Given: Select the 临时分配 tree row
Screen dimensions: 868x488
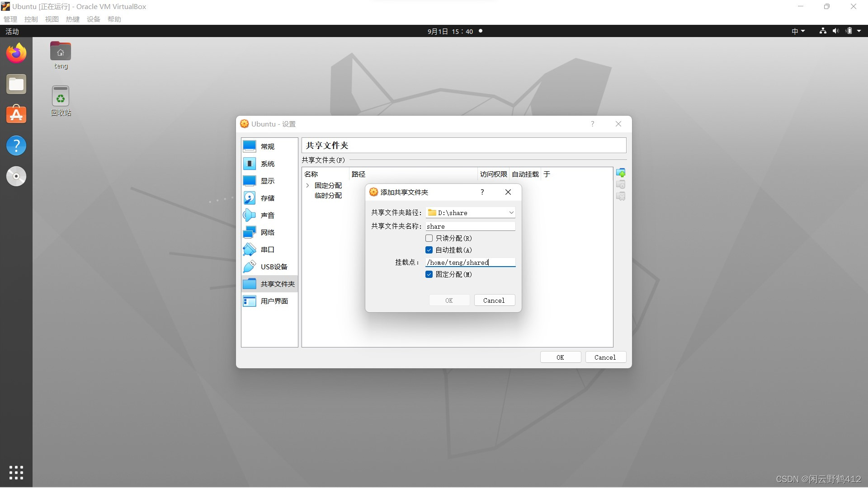Looking at the screenshot, I should tap(328, 196).
